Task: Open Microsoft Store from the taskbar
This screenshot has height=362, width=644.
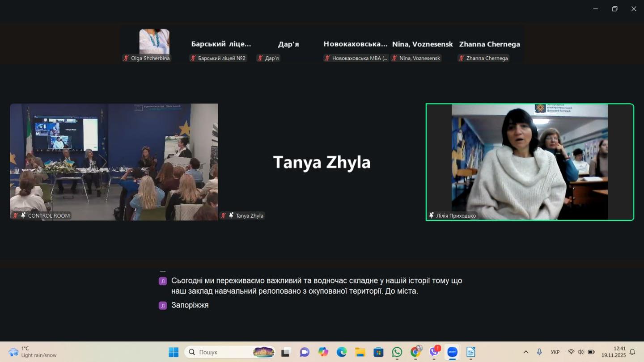Action: (378, 352)
